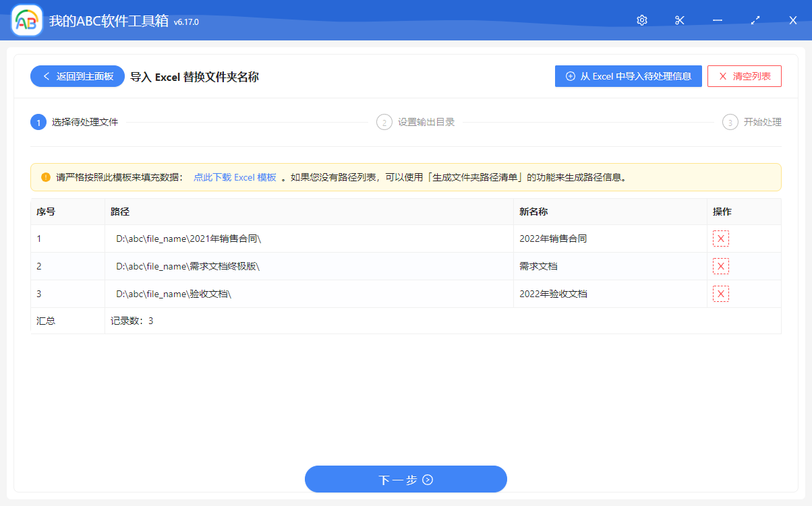
Task: Open the 点此下载 Excel 模板 link
Action: [235, 177]
